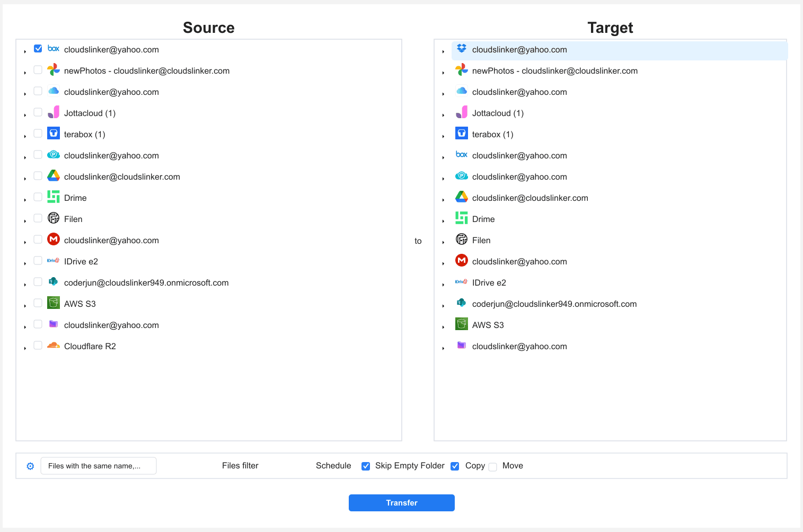
Task: Select Source newPhotos account label
Action: (147, 70)
